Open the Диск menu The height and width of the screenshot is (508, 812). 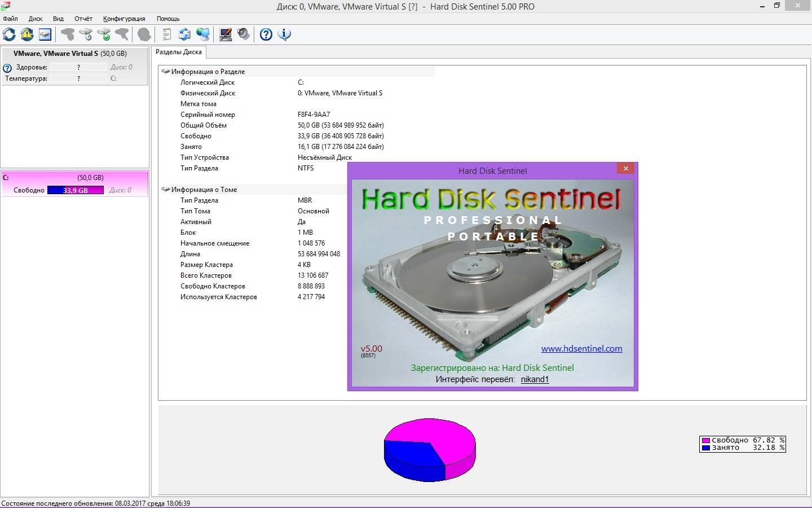(36, 19)
